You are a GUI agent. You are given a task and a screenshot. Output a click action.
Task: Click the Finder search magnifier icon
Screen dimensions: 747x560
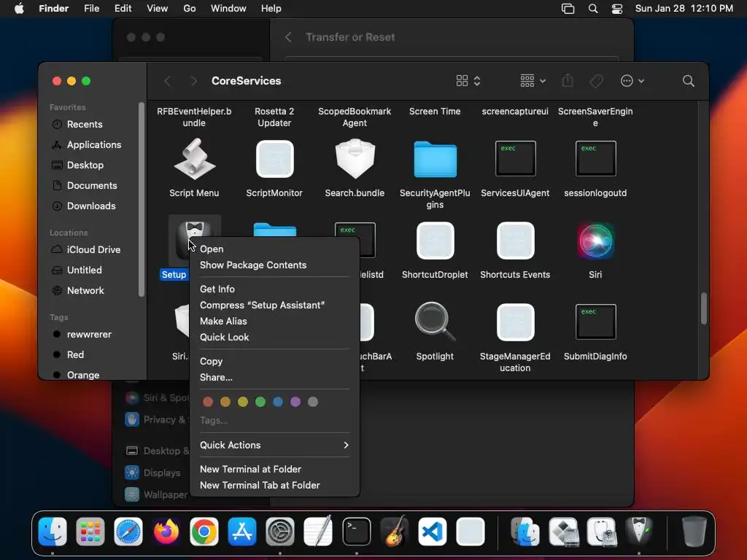688,81
